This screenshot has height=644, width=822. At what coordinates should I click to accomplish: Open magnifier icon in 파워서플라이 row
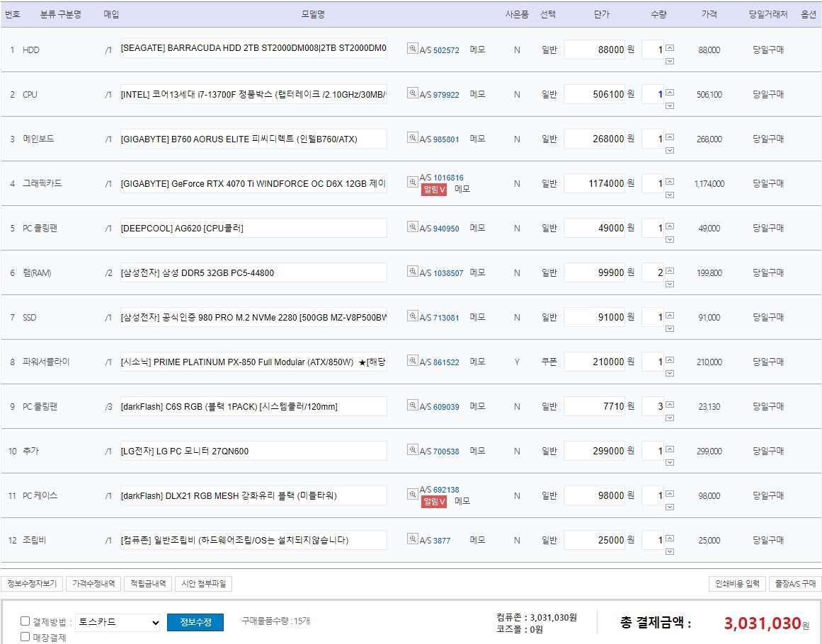point(413,360)
